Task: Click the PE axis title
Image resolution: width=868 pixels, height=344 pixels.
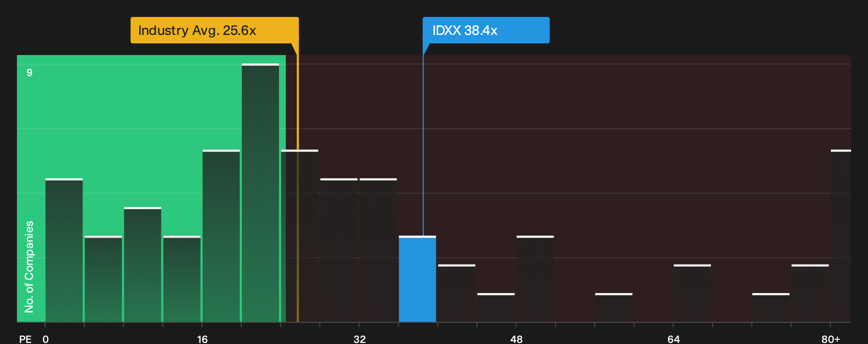Action: point(25,339)
